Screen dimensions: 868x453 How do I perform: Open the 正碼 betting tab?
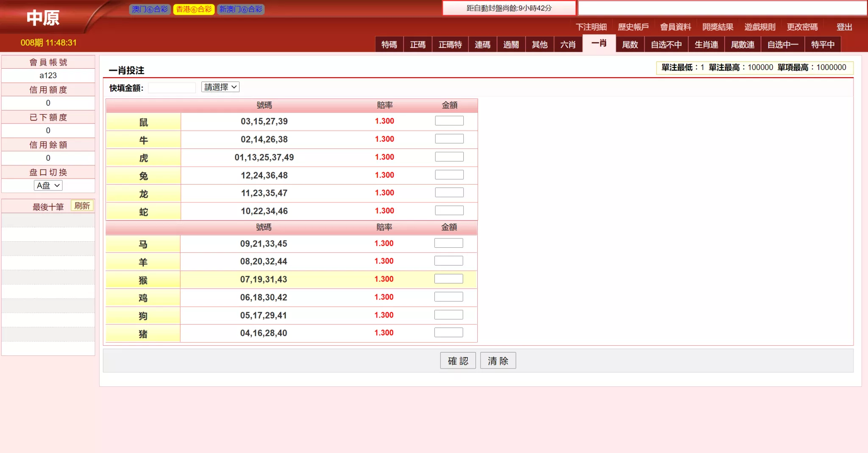click(418, 44)
